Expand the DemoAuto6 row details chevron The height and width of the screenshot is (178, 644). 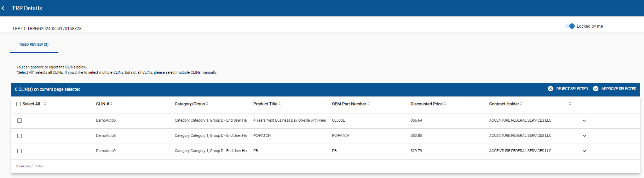(x=584, y=121)
